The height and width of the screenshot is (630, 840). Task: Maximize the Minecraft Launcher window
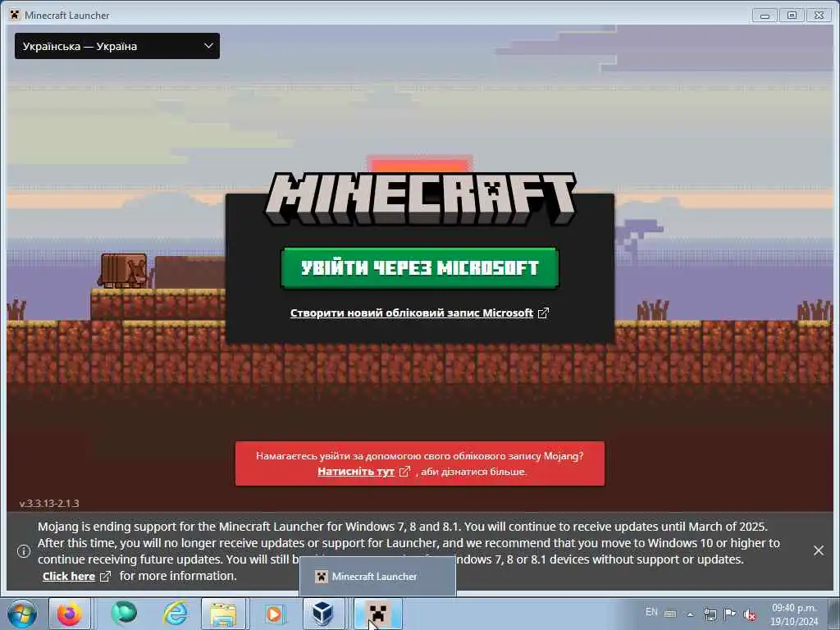pos(792,16)
